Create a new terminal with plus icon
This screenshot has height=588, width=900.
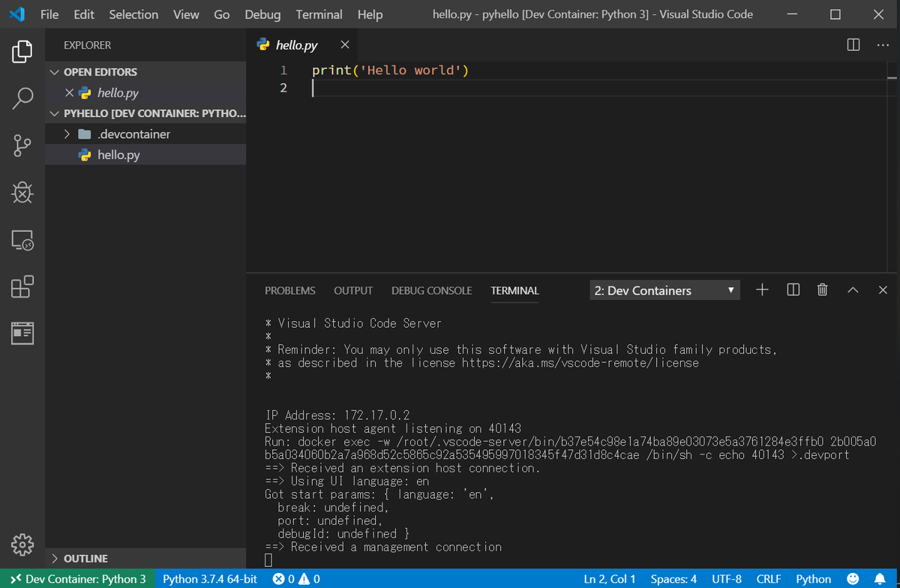[x=762, y=289]
